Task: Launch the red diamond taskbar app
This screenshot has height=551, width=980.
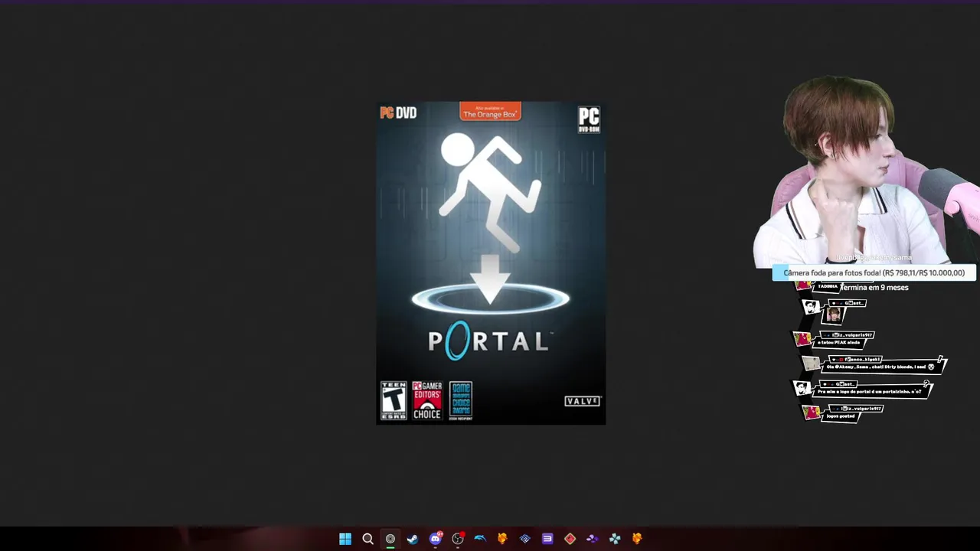Action: click(570, 539)
